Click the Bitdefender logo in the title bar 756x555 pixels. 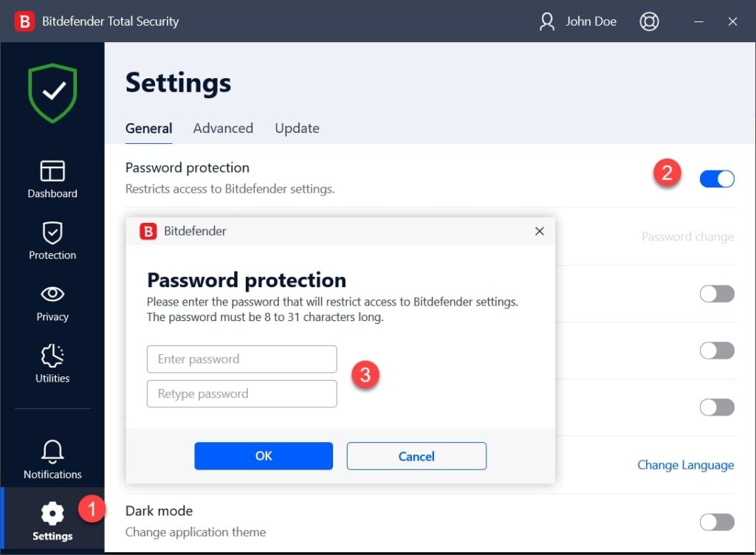24,21
